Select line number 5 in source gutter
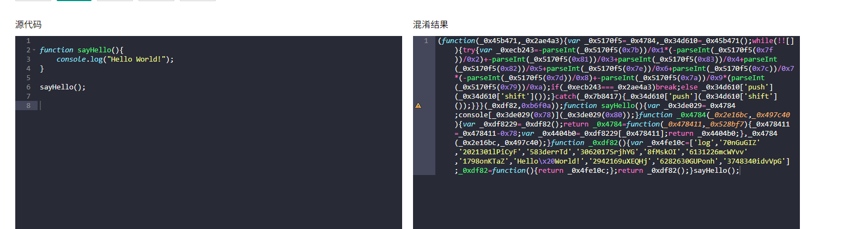 pos(28,78)
